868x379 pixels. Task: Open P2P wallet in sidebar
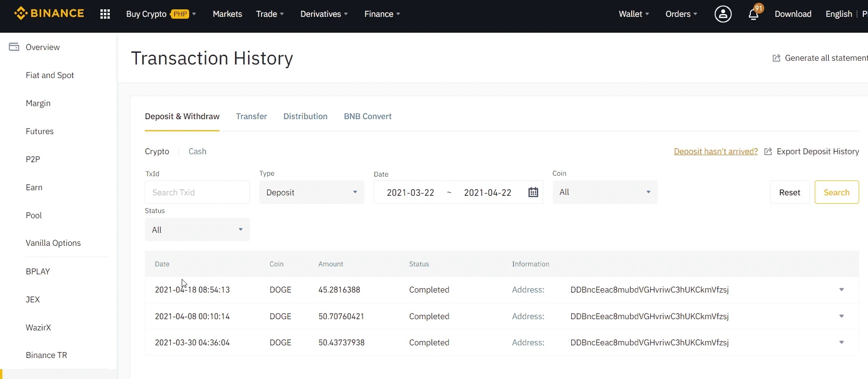33,159
